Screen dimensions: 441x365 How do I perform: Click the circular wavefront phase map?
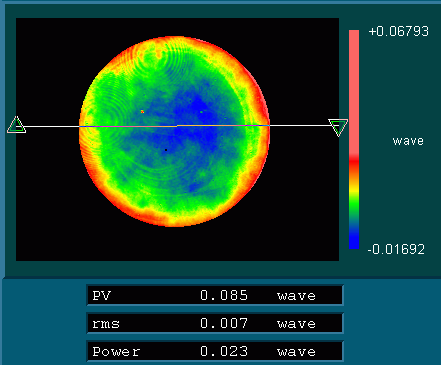pos(174,131)
